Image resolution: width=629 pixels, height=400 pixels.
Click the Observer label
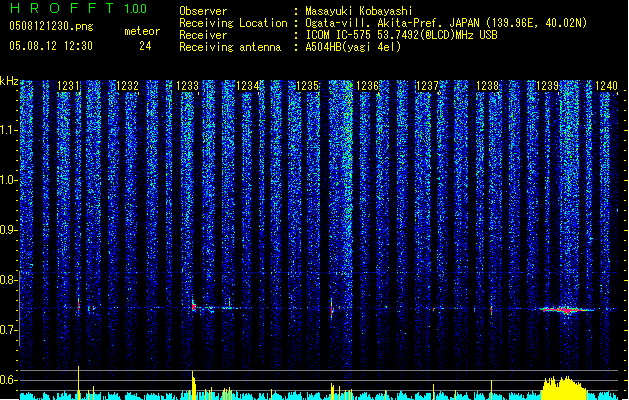pyautogui.click(x=203, y=11)
